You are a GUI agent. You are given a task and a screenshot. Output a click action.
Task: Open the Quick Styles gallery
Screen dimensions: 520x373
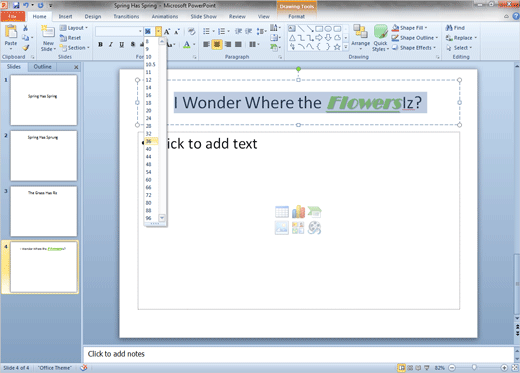tap(380, 38)
